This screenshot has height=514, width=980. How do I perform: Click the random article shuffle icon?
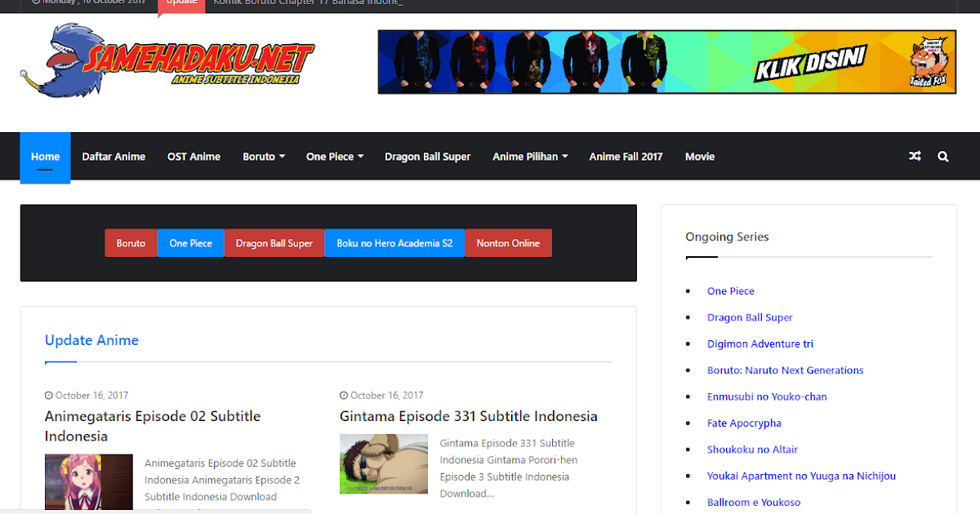coord(915,157)
